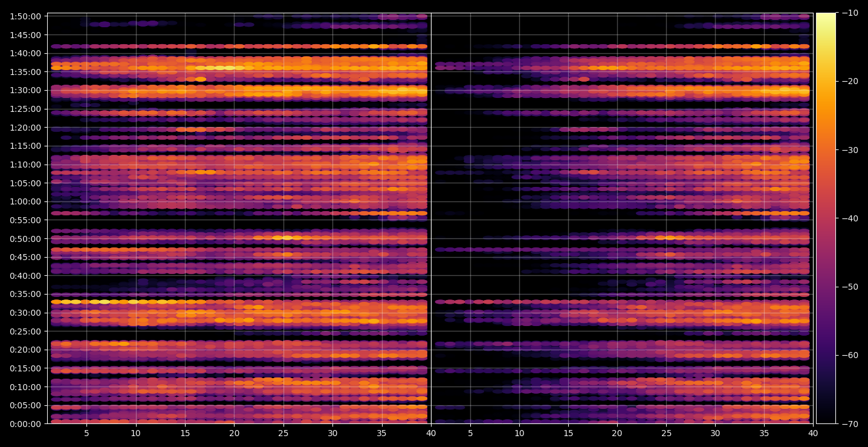Click x-axis label 25 of the left heatmap
This screenshot has height=447, width=868.
click(283, 434)
